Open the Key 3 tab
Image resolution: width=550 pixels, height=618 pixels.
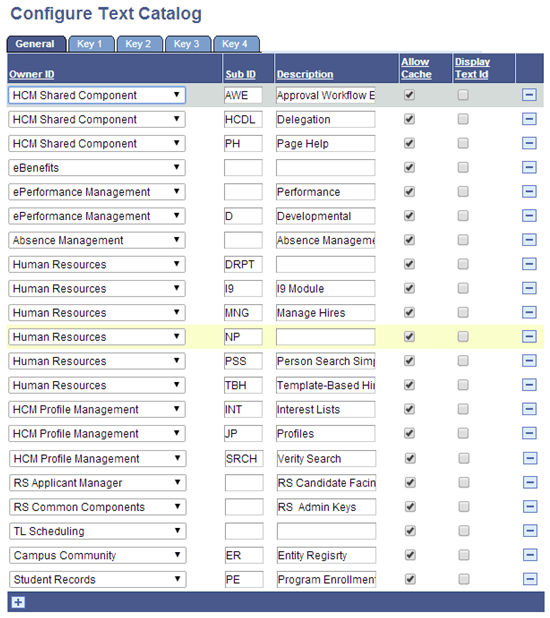pos(188,44)
